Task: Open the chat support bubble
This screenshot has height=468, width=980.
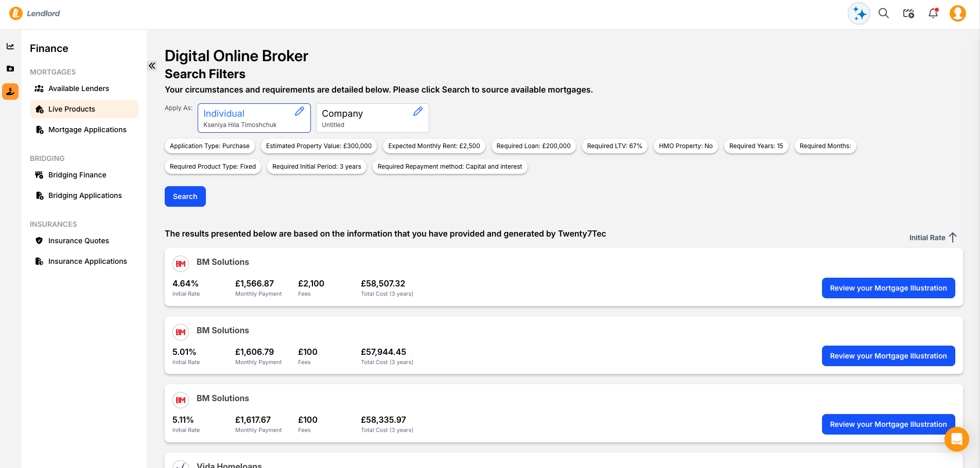Action: tap(956, 439)
